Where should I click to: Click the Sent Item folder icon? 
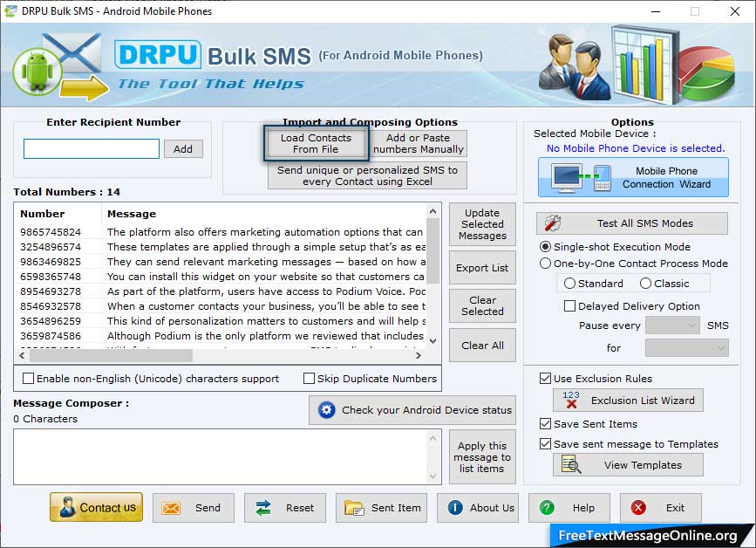pos(354,508)
